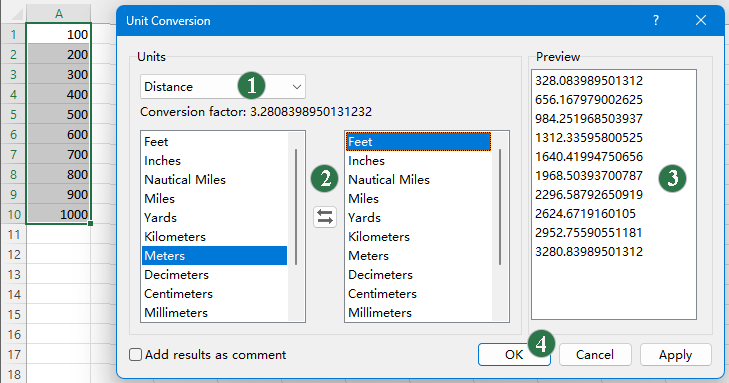This screenshot has width=729, height=383.
Task: Select cell A2 containing 200
Action: (59, 54)
